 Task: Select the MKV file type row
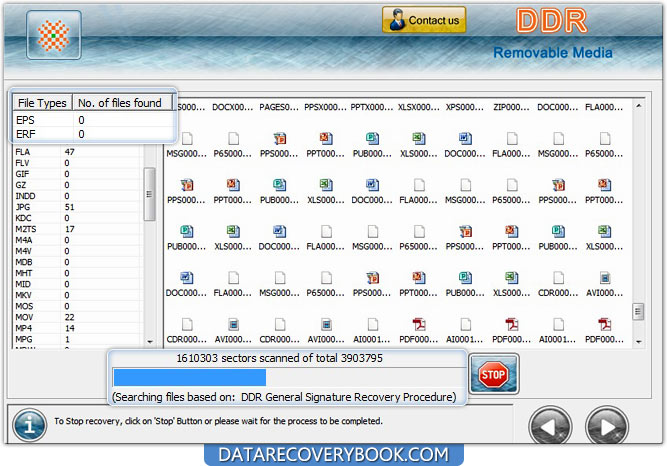[78, 295]
